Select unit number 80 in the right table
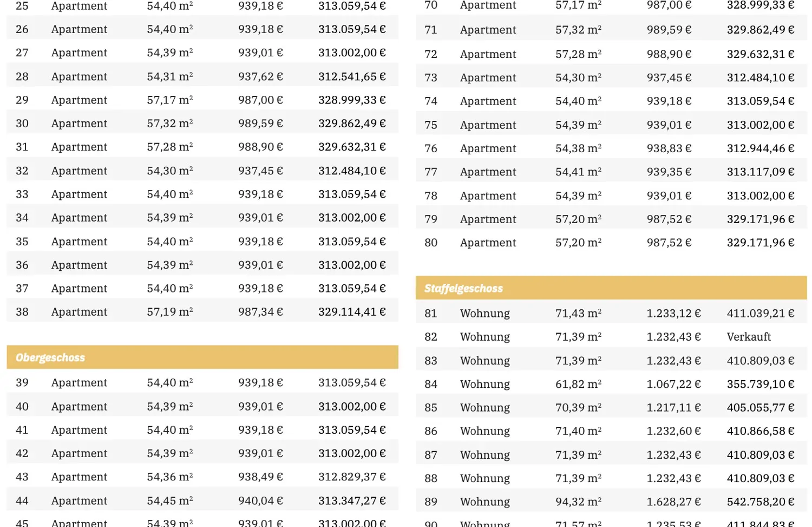The width and height of the screenshot is (812, 527). pyautogui.click(x=431, y=243)
